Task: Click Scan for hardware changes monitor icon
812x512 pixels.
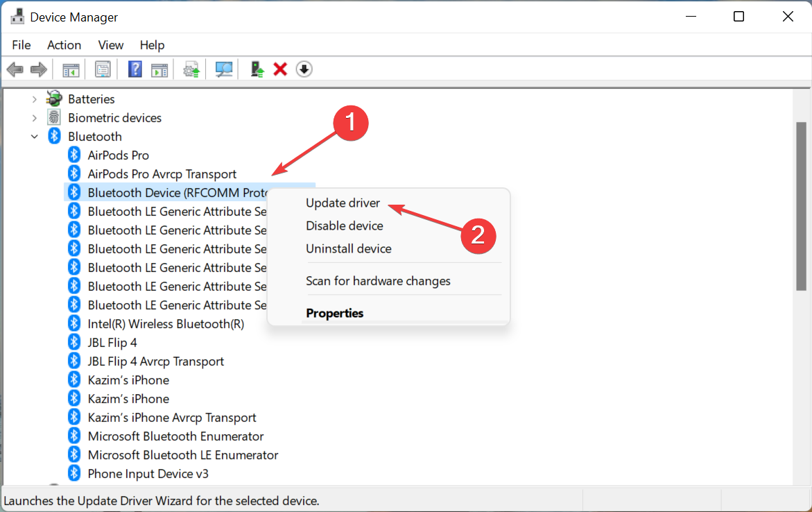Action: point(224,69)
